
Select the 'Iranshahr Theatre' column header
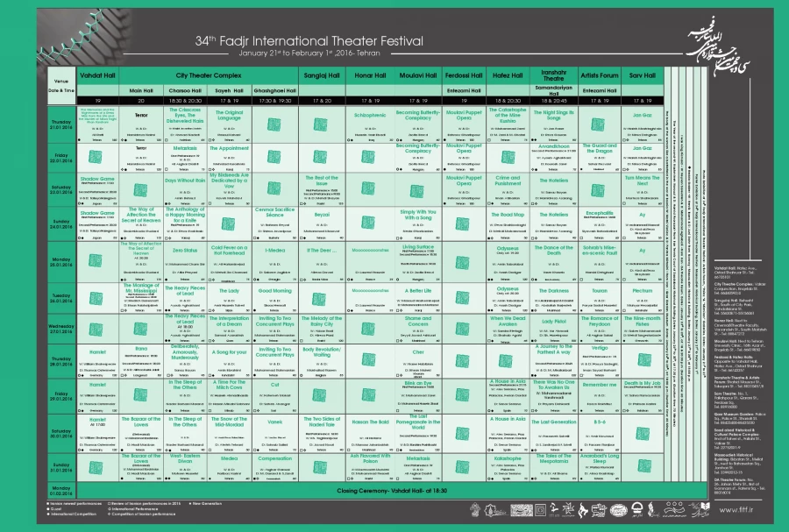553,75
